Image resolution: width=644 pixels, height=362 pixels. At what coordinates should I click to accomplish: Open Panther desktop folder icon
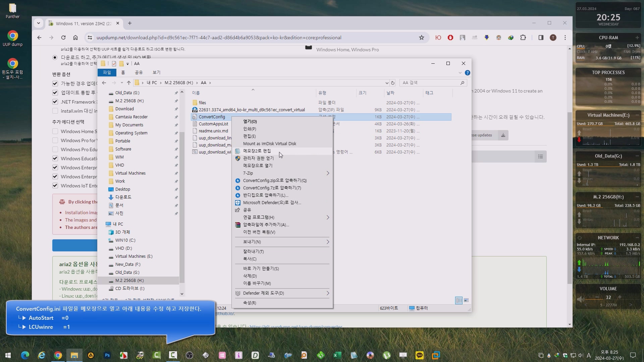12,11
